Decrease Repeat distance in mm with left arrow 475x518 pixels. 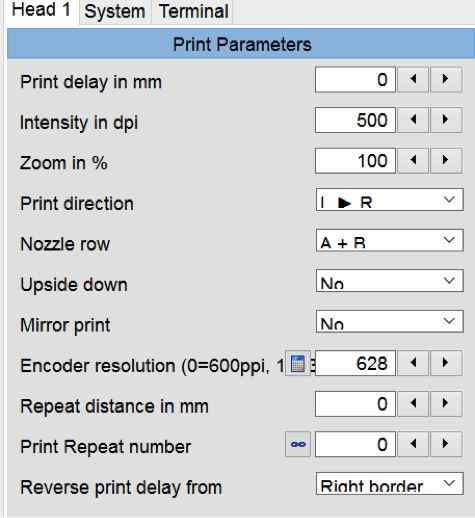413,404
